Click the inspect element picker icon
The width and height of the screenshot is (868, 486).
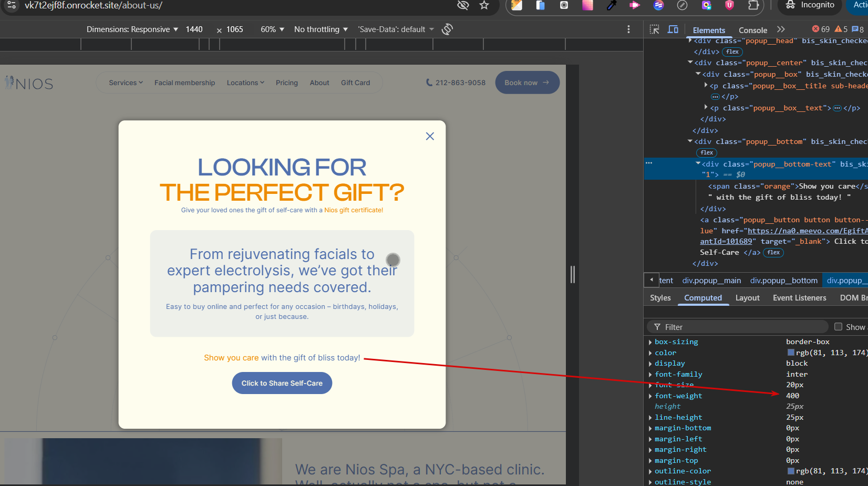pos(654,29)
